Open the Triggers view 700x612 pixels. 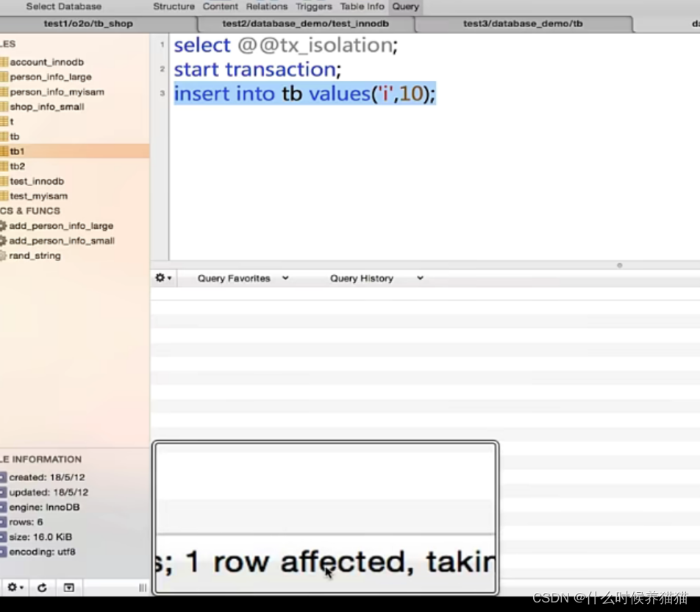(313, 7)
